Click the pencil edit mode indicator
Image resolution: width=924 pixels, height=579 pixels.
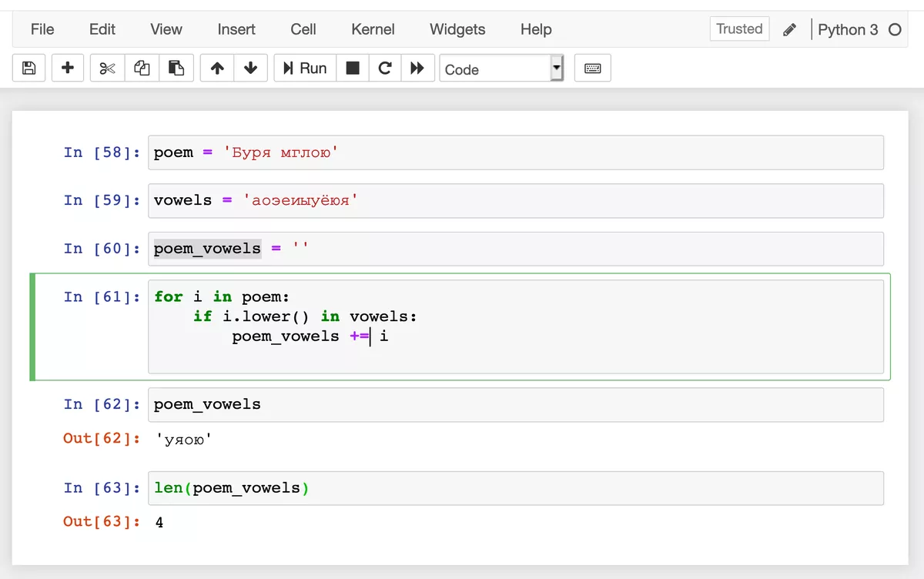click(789, 30)
